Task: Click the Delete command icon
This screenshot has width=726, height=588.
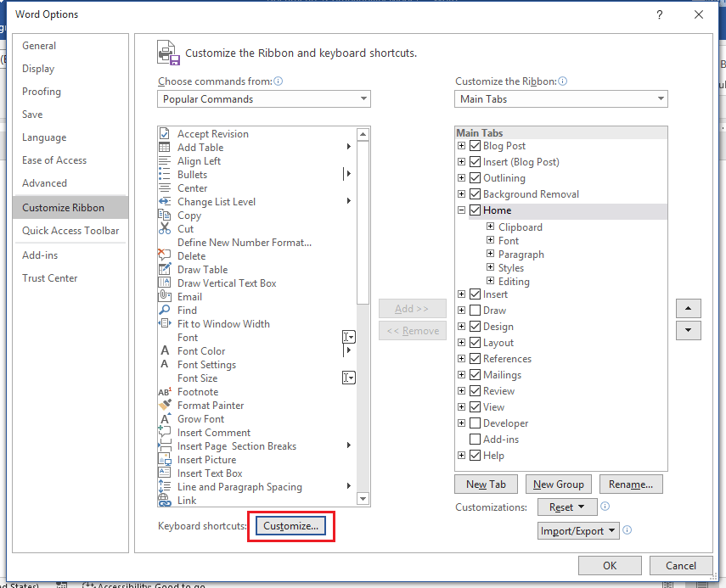Action: click(165, 255)
